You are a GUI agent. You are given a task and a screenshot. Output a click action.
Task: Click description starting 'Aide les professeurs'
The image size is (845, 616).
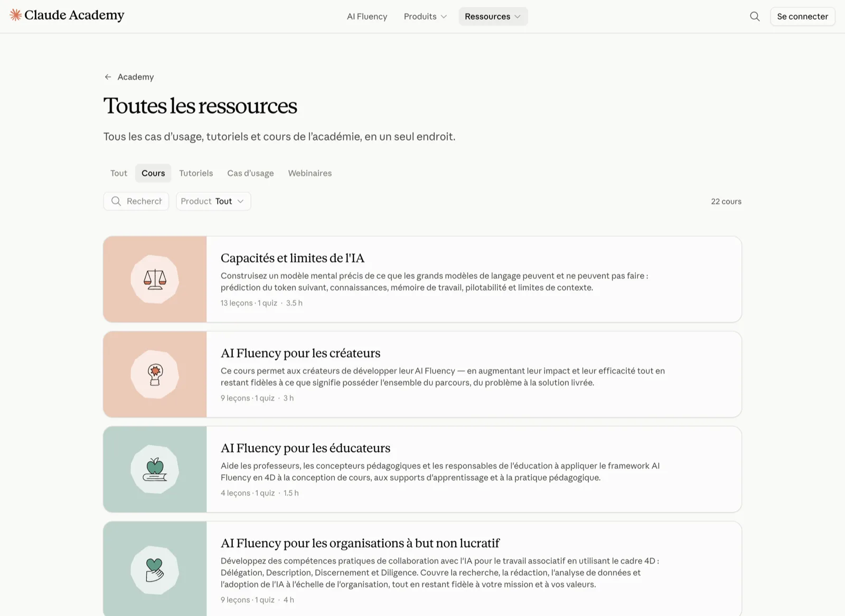[x=440, y=472]
